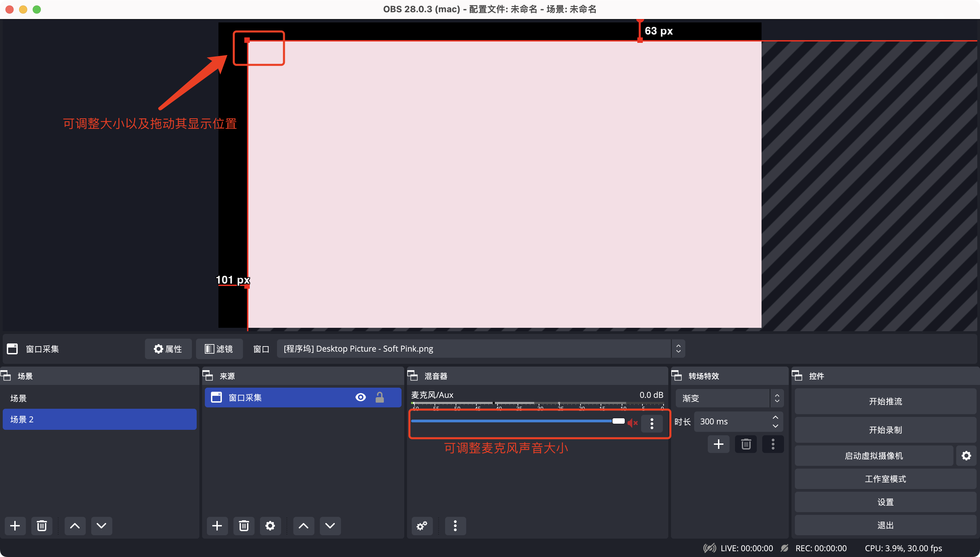Remove transition with trash icon

tap(746, 444)
